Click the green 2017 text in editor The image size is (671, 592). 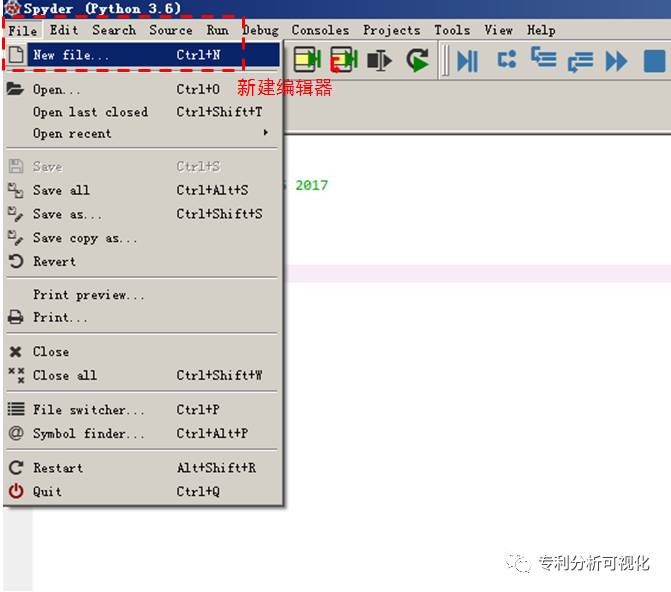[312, 185]
